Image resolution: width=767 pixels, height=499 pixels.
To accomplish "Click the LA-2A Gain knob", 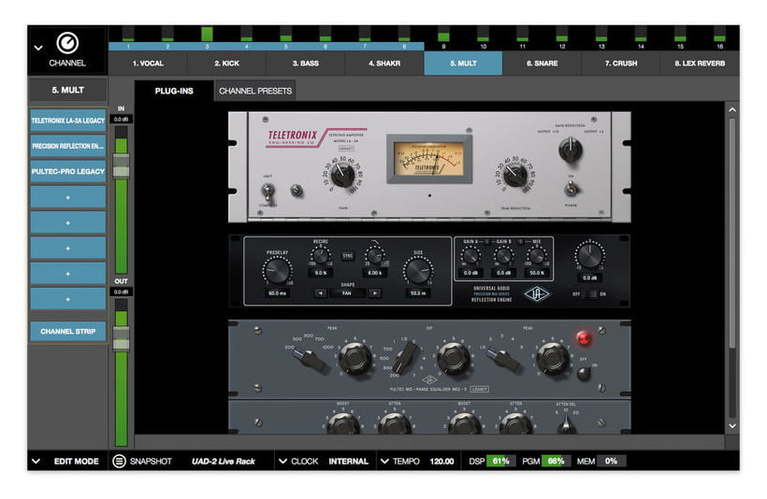I will pyautogui.click(x=343, y=175).
